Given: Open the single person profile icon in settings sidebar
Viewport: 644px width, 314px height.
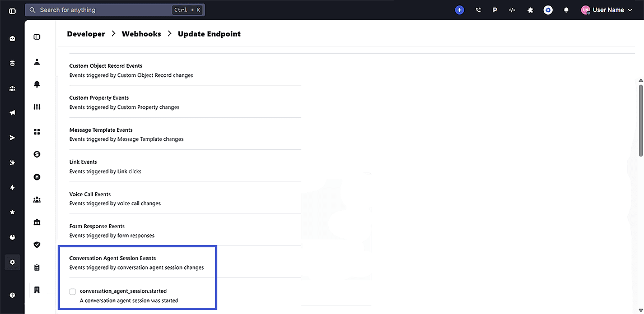Looking at the screenshot, I should (x=37, y=62).
